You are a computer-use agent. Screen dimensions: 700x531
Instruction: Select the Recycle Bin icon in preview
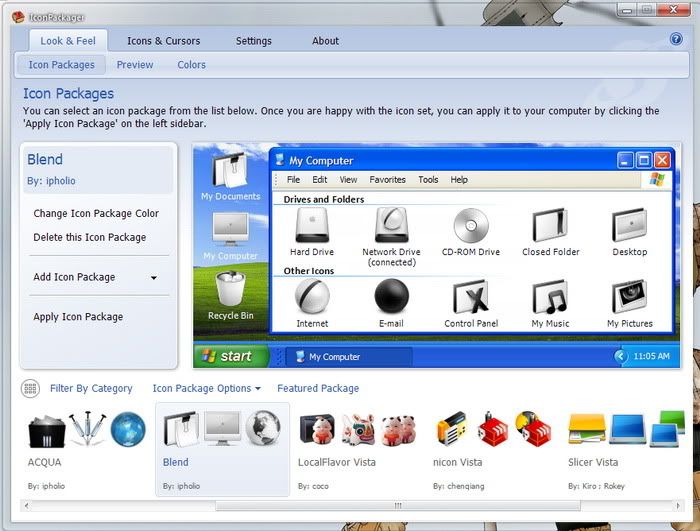pyautogui.click(x=230, y=288)
